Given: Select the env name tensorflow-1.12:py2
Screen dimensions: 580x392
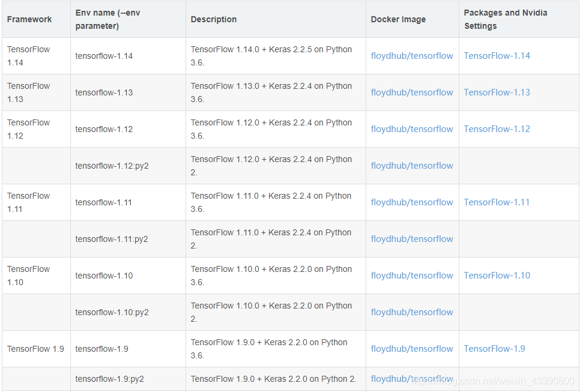Looking at the screenshot, I should 112,166.
